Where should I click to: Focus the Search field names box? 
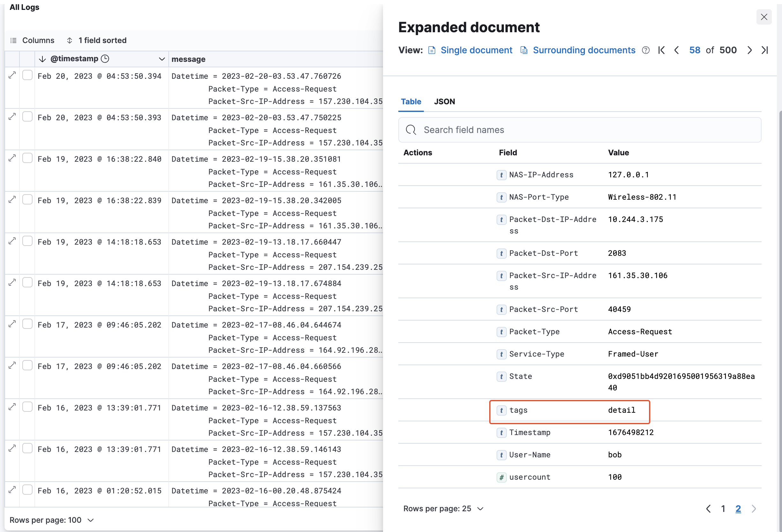[579, 130]
